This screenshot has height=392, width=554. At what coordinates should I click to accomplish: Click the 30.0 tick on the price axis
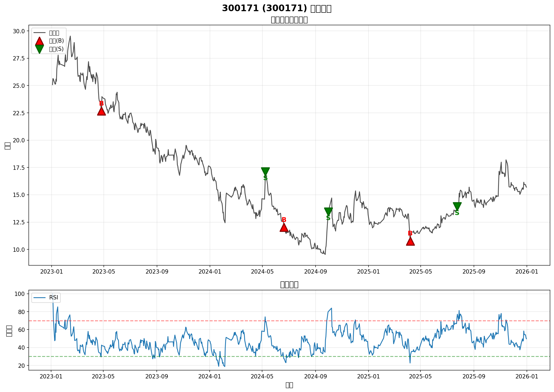point(19,31)
